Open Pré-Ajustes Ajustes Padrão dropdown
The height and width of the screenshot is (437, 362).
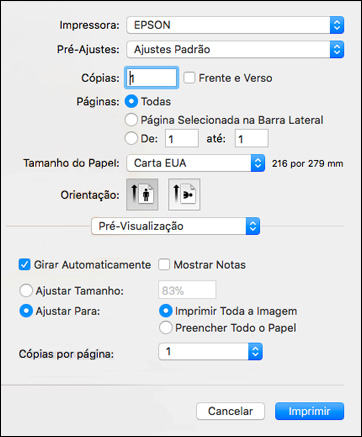(x=235, y=50)
